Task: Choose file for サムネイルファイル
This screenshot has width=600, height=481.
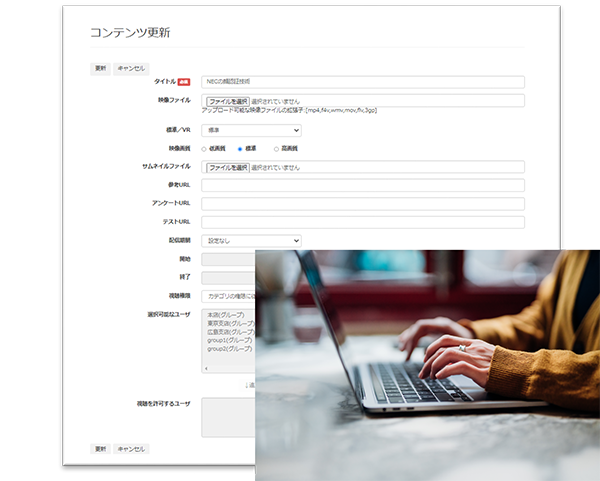Action: pyautogui.click(x=228, y=168)
